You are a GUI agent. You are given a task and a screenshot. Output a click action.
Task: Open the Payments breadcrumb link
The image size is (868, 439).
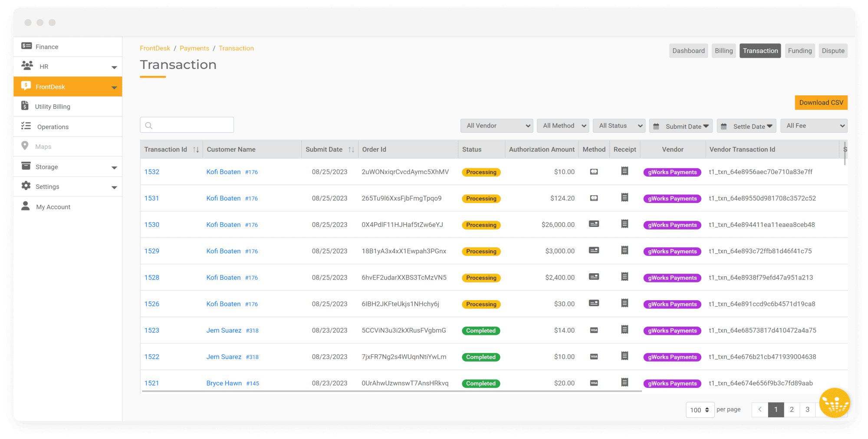[x=194, y=48]
